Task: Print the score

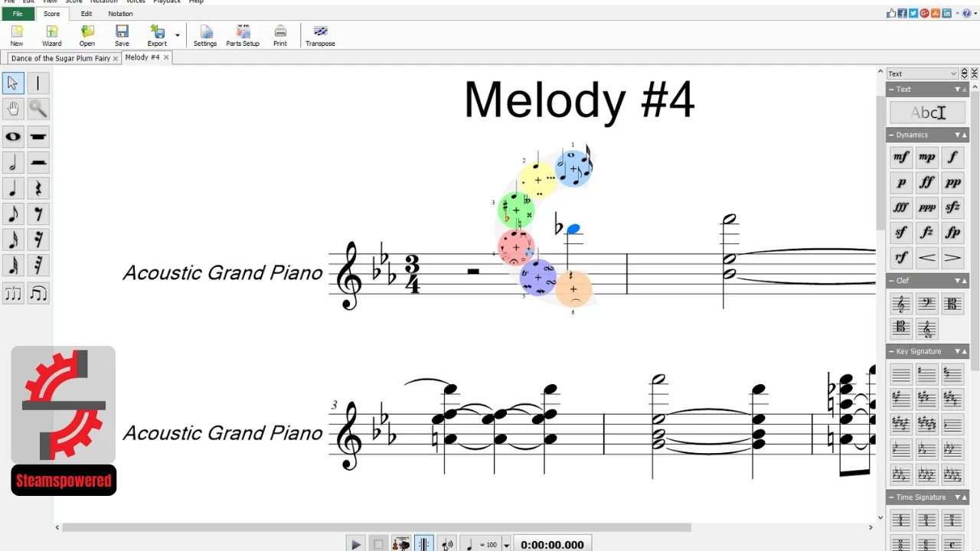Action: click(x=280, y=35)
